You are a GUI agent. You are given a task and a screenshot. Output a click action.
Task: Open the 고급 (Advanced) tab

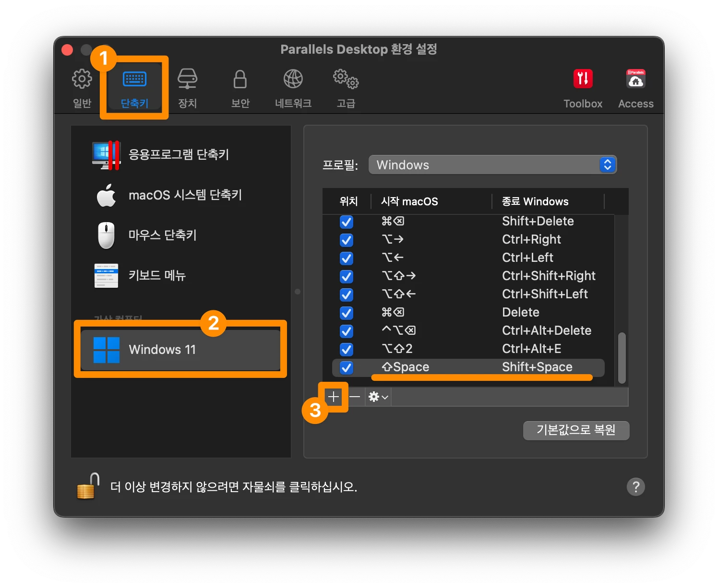[x=346, y=89]
